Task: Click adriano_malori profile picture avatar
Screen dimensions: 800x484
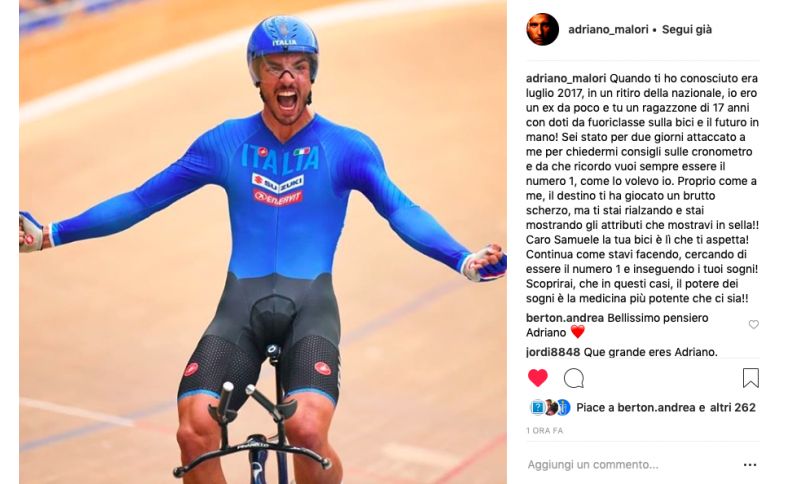Action: pos(542,30)
